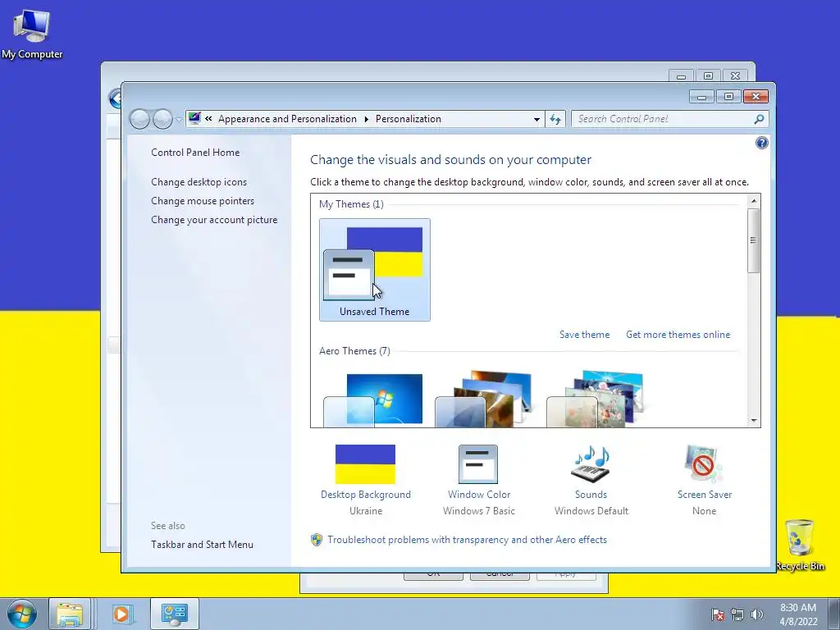Open Desktop Background Ukraine settings
840x630 pixels.
click(365, 480)
